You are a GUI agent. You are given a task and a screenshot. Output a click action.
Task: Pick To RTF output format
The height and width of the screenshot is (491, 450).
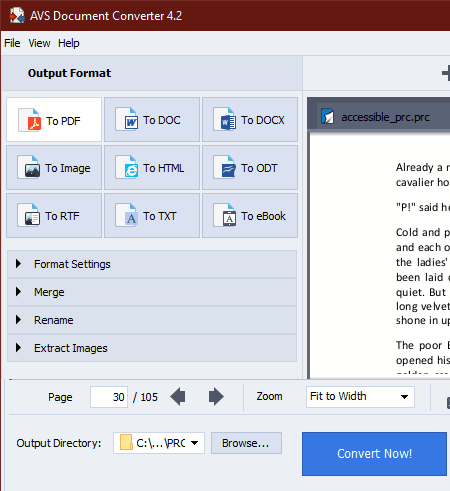click(x=54, y=216)
